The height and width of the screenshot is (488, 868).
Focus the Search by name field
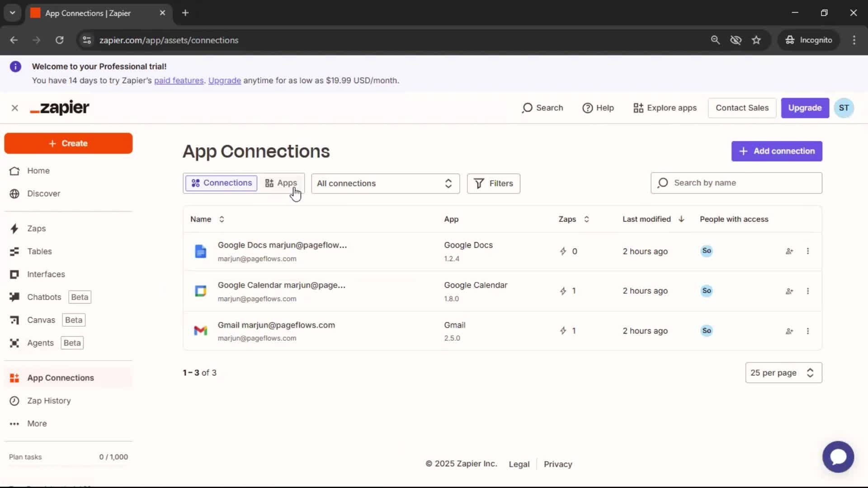pyautogui.click(x=736, y=183)
